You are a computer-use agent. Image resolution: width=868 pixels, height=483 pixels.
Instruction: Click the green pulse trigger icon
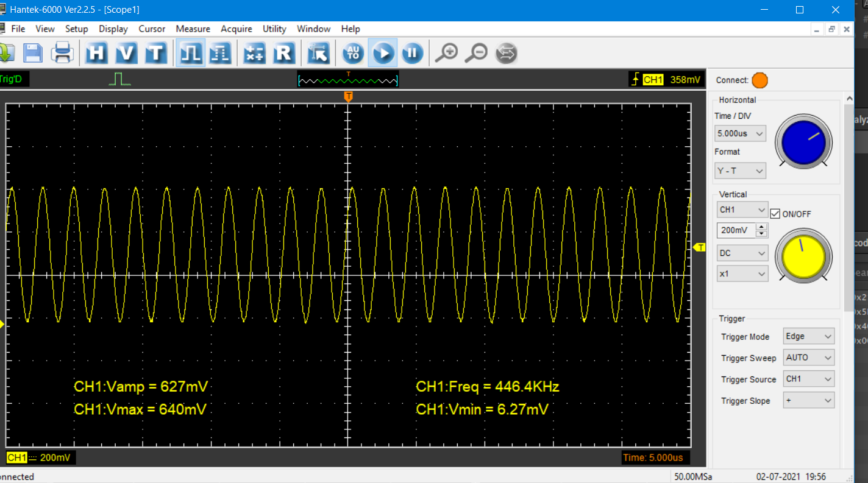120,79
